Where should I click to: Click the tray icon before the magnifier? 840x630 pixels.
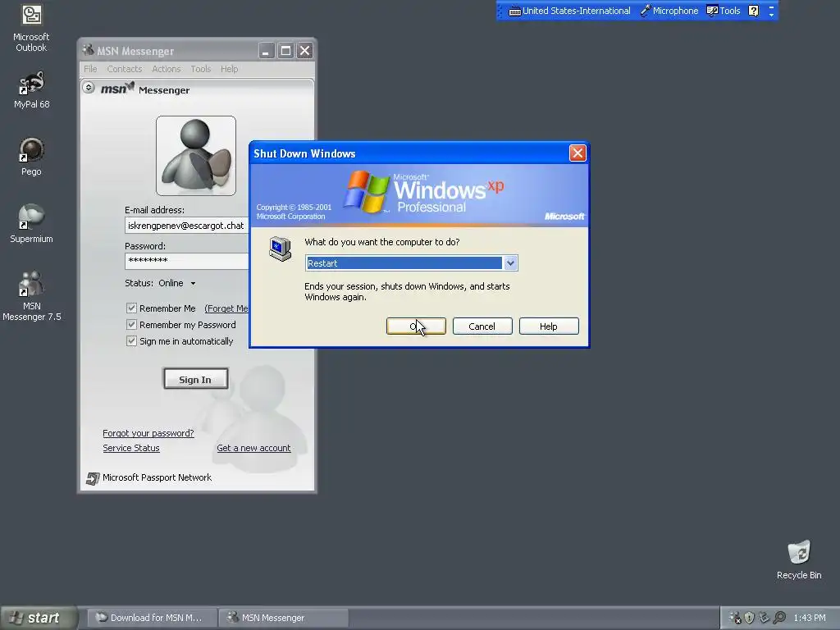764,618
